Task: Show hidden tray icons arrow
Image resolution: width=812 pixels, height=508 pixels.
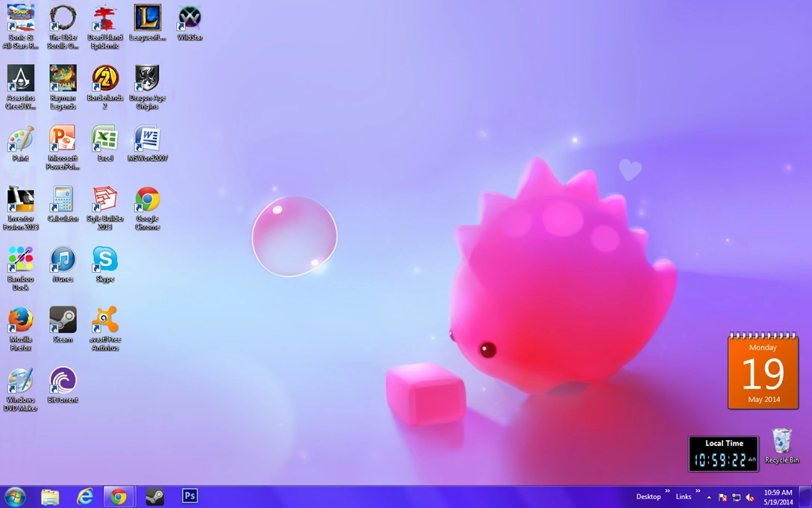Action: pos(709,498)
